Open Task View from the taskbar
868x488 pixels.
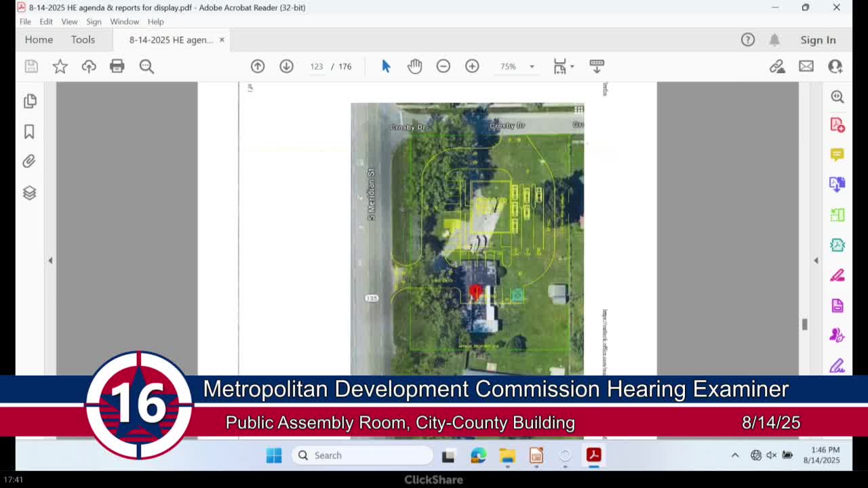tap(448, 455)
